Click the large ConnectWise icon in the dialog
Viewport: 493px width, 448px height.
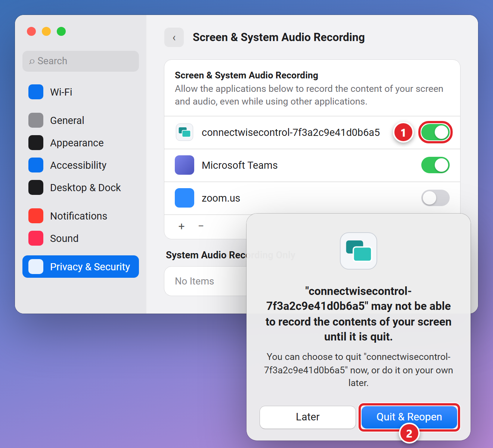click(x=359, y=251)
